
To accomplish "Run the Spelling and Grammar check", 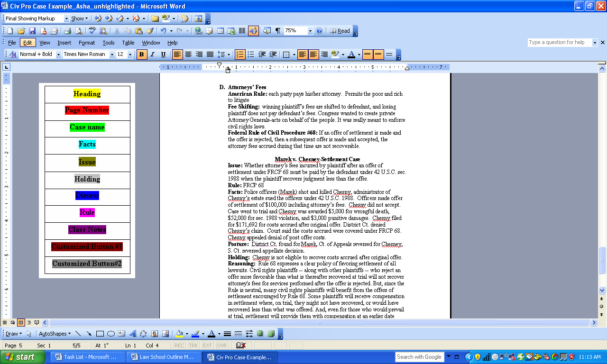I will coord(92,31).
